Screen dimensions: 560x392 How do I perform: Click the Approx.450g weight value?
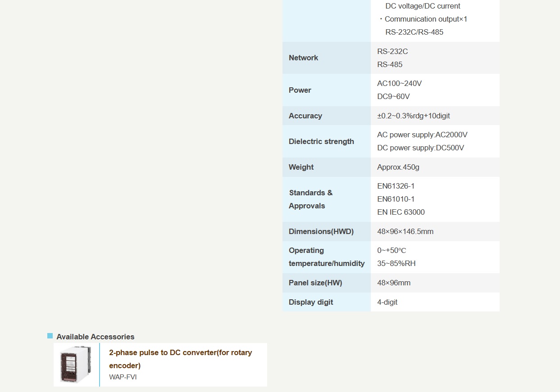[398, 167]
